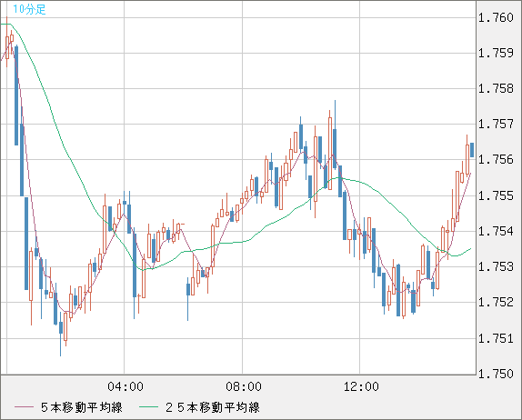Click the 10分足 timeframe label
The width and height of the screenshot is (522, 420).
tap(29, 9)
